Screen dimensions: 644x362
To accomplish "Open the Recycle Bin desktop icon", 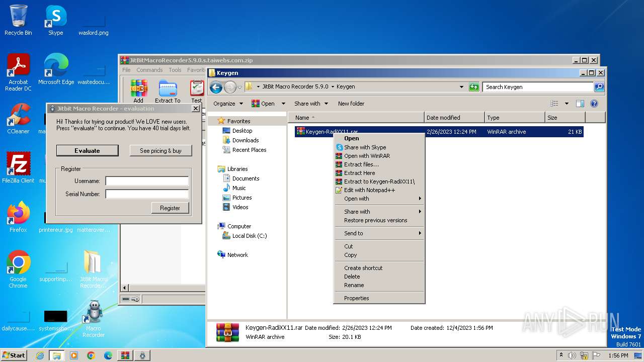I will (18, 20).
